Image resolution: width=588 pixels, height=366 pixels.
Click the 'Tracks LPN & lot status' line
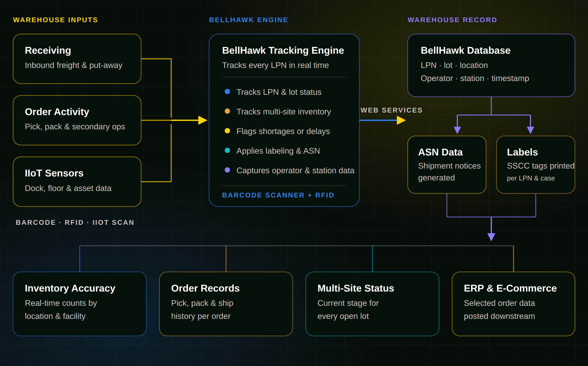tap(279, 92)
